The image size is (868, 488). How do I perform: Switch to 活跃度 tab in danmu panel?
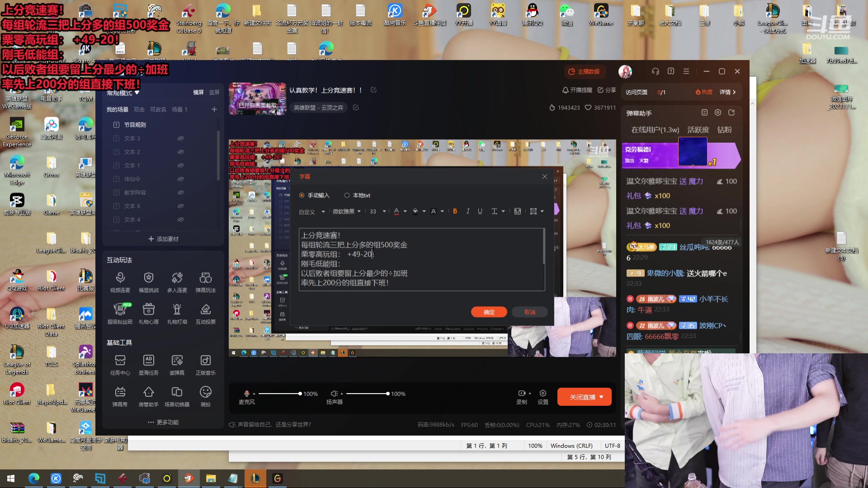[698, 130]
